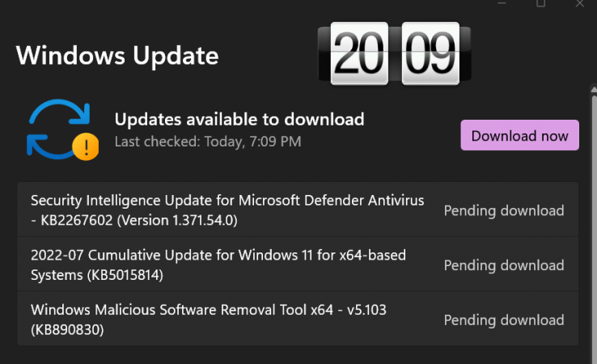Select the Windows Malicious Software Removal Tool row
Screen dimensions: 597x364
298,319
